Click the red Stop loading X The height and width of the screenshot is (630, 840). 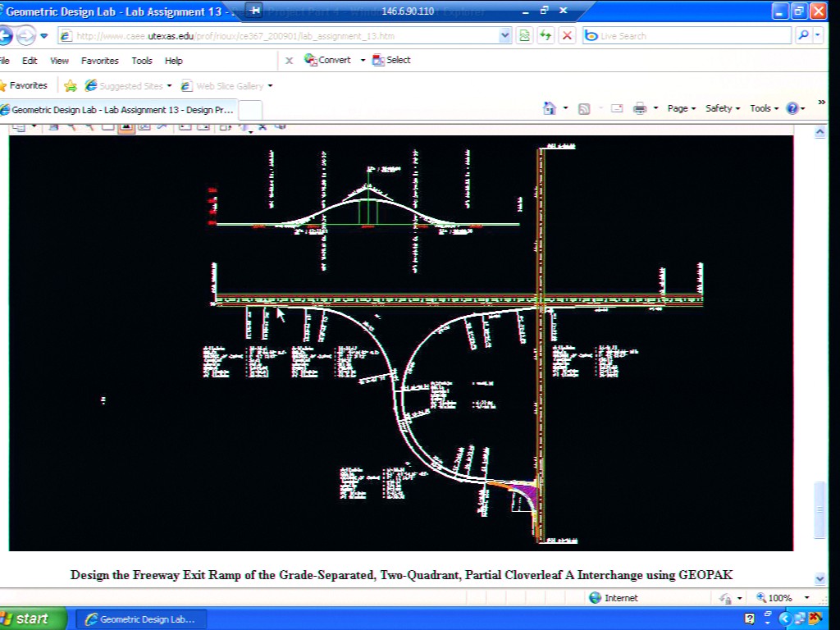coord(567,36)
